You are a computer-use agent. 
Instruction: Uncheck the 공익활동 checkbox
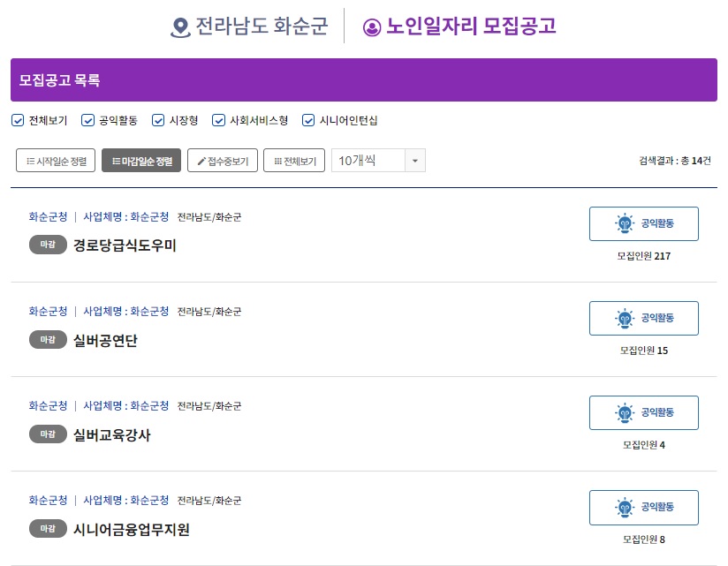(87, 121)
